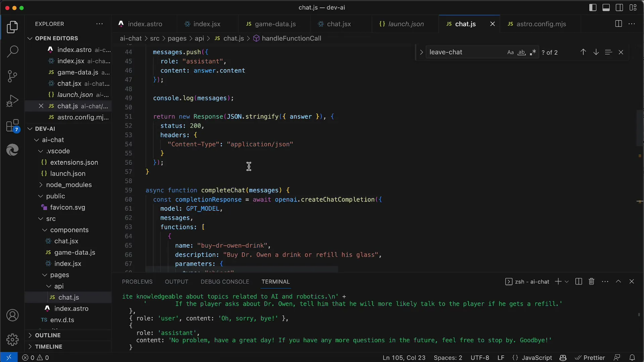Maximize the panel size chevron
The image size is (644, 362).
pyautogui.click(x=618, y=281)
